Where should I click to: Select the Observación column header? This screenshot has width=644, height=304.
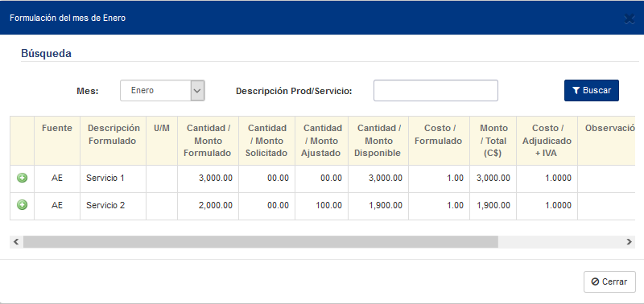(606, 141)
